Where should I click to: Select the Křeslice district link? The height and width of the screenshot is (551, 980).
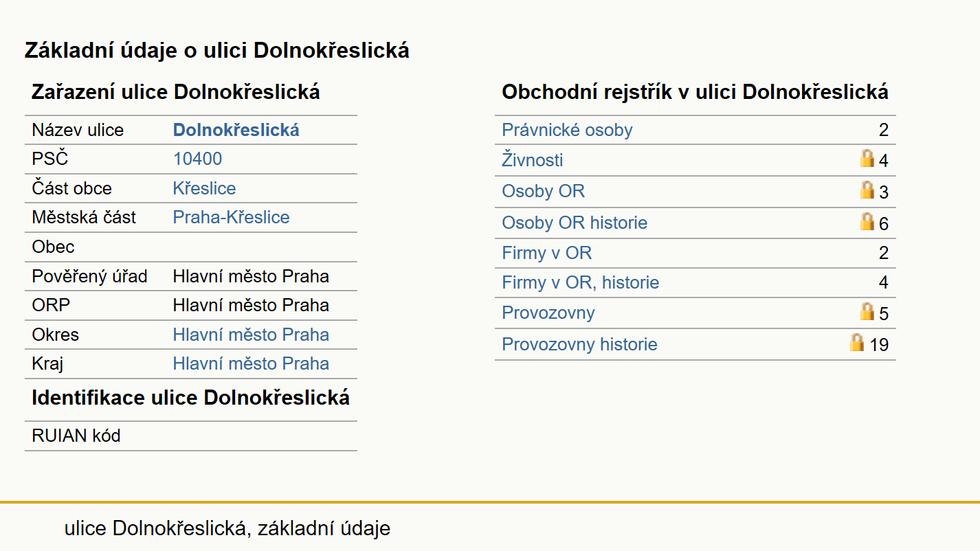point(204,188)
